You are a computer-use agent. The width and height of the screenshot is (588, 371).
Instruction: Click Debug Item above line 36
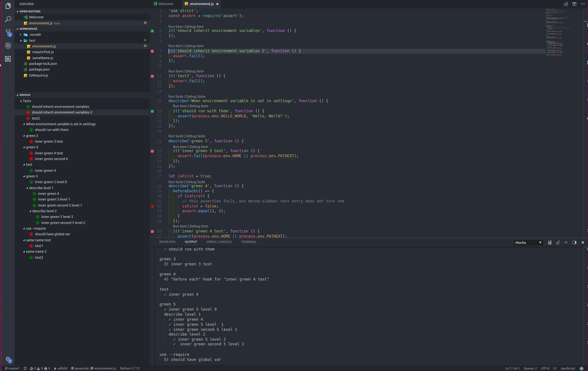click(x=199, y=226)
